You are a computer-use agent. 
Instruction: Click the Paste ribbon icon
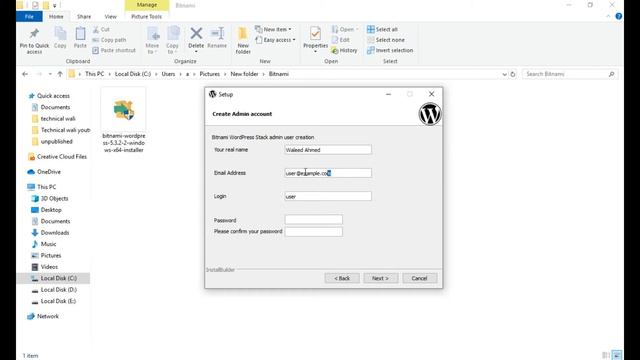[80, 34]
